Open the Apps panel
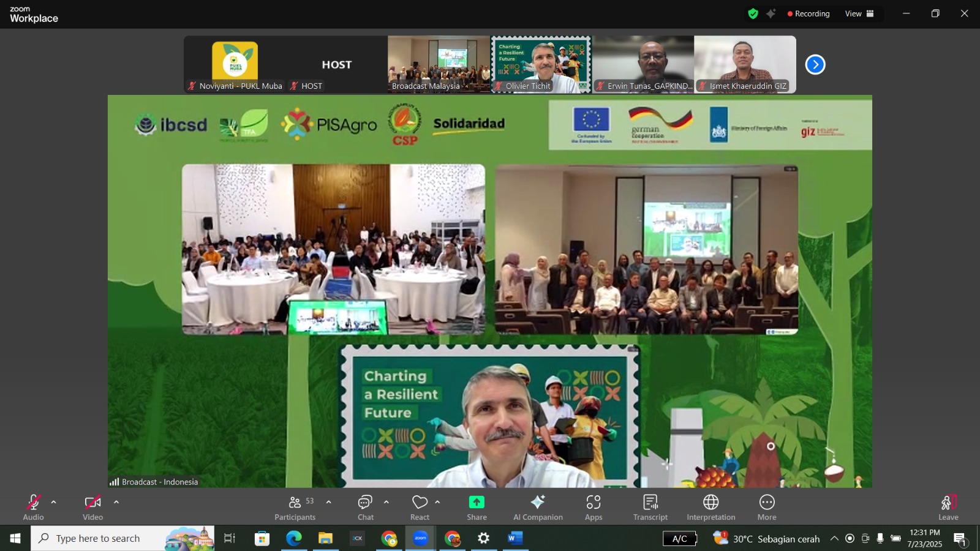Screen dimensions: 980x551 click(593, 508)
